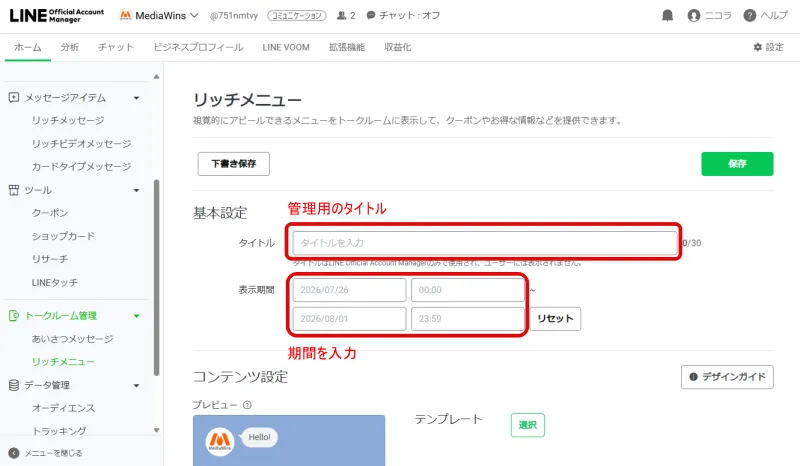800x466 pixels.
Task: Click the sidebar scroll down arrow
Action: 157,430
